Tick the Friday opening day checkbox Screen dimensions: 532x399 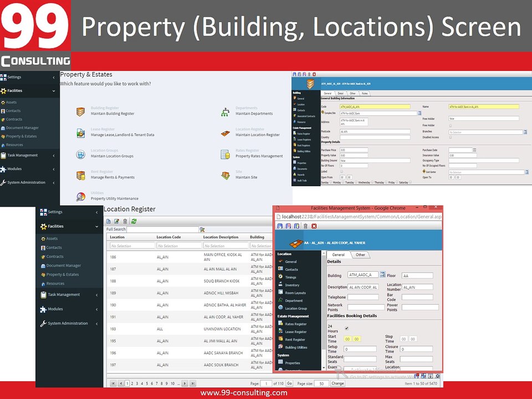pos(397,182)
